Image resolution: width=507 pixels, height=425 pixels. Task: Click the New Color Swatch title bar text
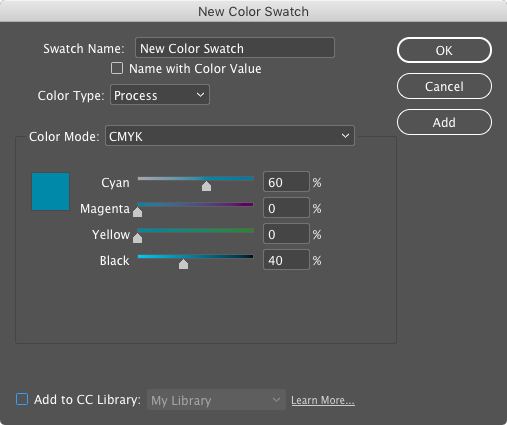253,12
